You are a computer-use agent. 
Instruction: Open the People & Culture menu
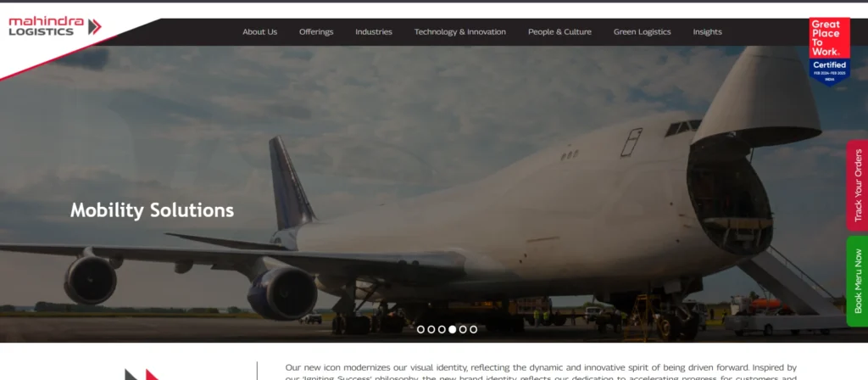pyautogui.click(x=559, y=32)
